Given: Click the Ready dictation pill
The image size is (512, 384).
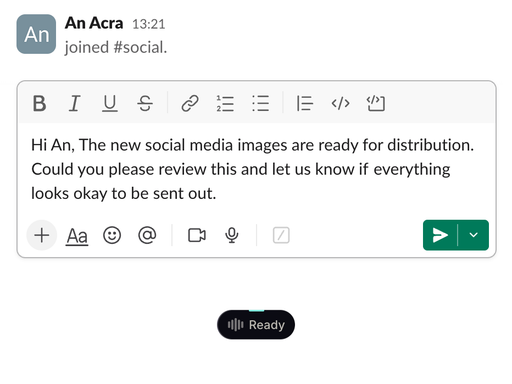Looking at the screenshot, I should click(256, 325).
